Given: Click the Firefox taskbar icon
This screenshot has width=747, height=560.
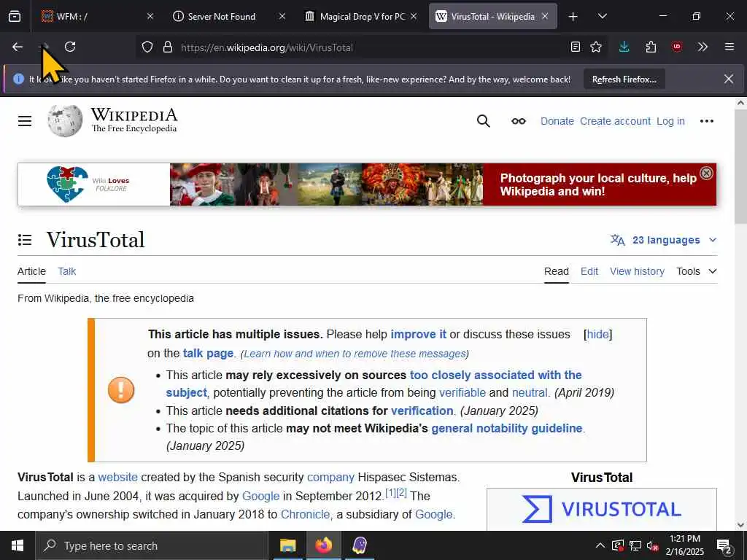Looking at the screenshot, I should point(323,545).
